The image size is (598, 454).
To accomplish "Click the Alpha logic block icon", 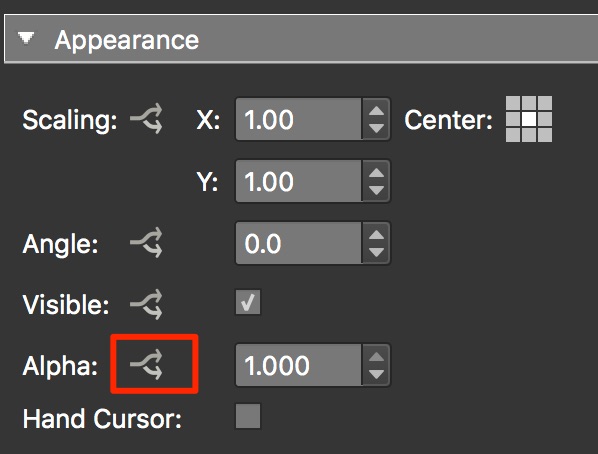I will point(146,365).
